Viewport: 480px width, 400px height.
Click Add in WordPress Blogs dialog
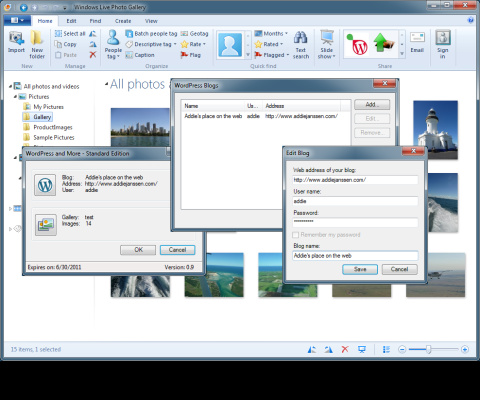pos(372,105)
